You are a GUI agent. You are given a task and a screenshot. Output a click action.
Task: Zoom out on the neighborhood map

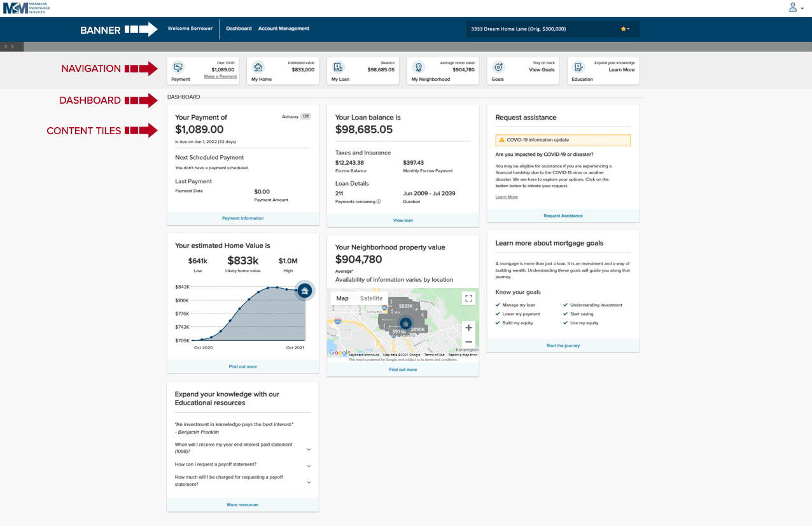(468, 342)
